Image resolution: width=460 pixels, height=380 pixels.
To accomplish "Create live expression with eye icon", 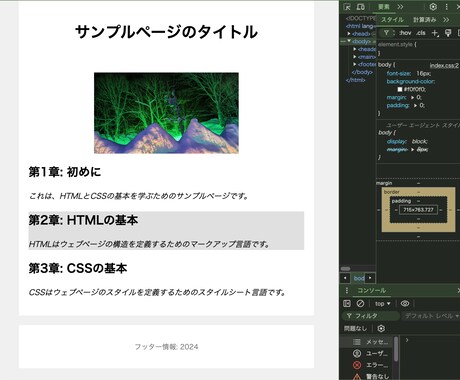I will coord(405,303).
